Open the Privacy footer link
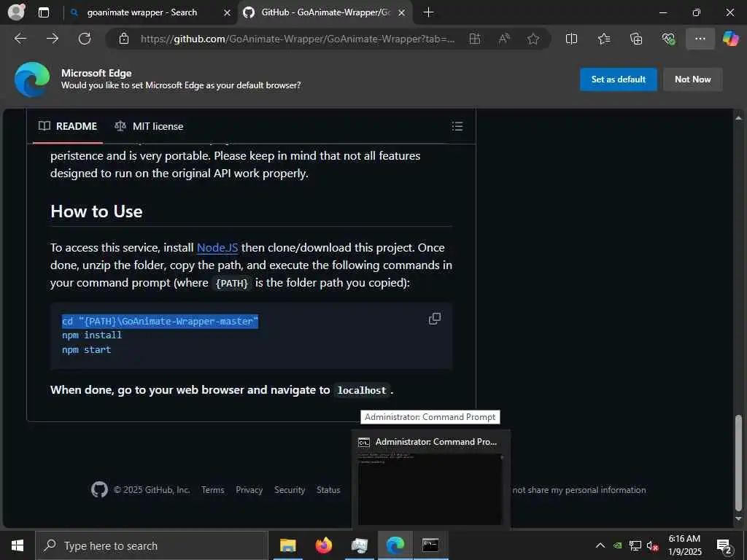 (x=249, y=489)
